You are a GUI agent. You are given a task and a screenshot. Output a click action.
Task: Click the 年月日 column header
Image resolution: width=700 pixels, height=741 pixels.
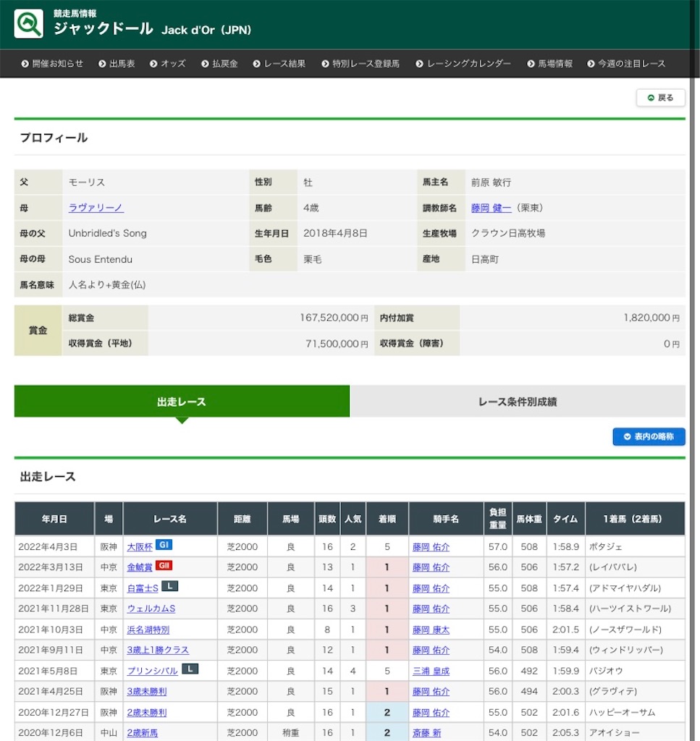pos(54,519)
